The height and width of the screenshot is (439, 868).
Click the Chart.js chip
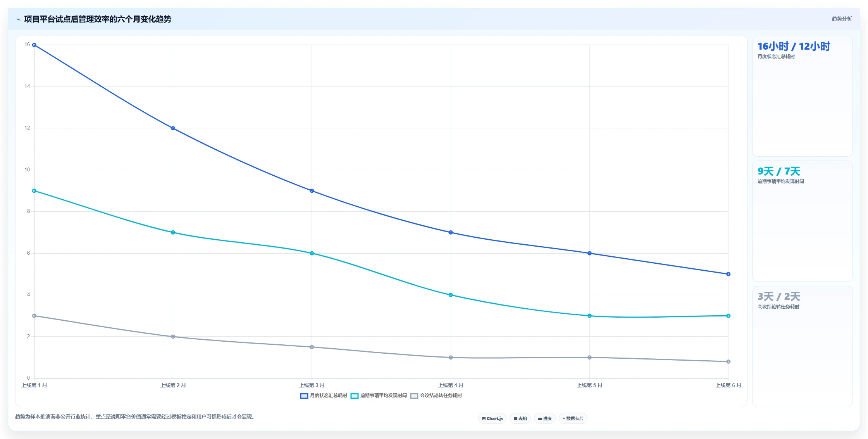tap(492, 418)
